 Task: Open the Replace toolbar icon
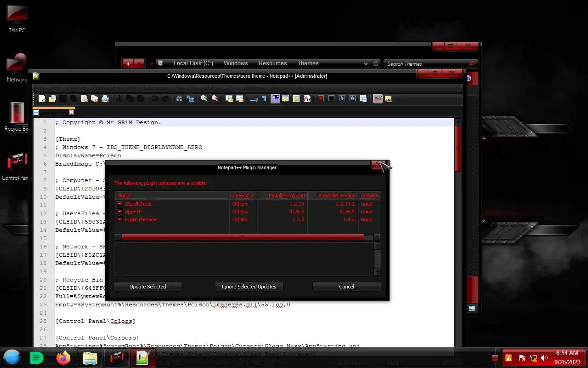click(190, 98)
